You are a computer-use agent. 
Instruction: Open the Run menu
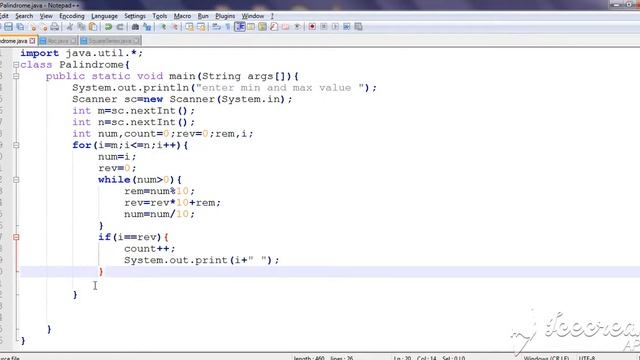(203, 16)
